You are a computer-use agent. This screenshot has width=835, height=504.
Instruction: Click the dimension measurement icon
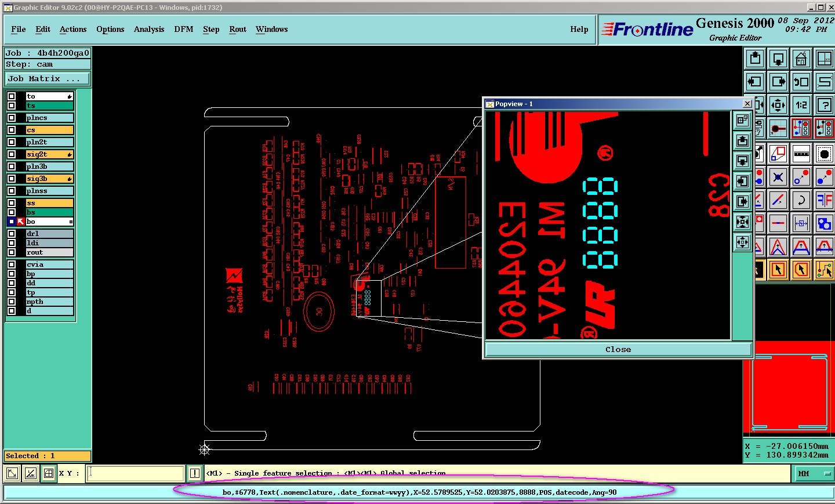tap(801, 223)
